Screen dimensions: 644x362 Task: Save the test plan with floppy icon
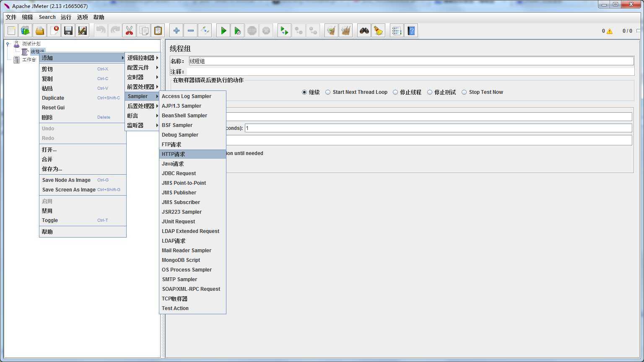pyautogui.click(x=68, y=31)
